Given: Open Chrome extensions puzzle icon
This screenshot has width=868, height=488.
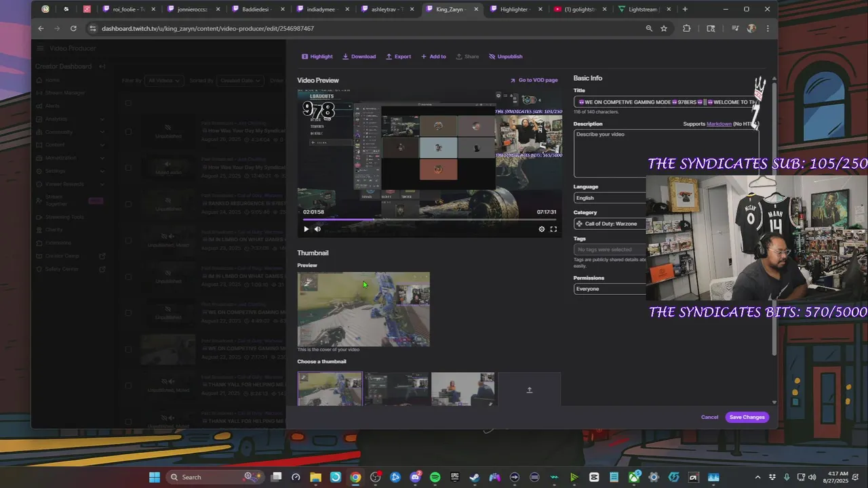Looking at the screenshot, I should 687,28.
